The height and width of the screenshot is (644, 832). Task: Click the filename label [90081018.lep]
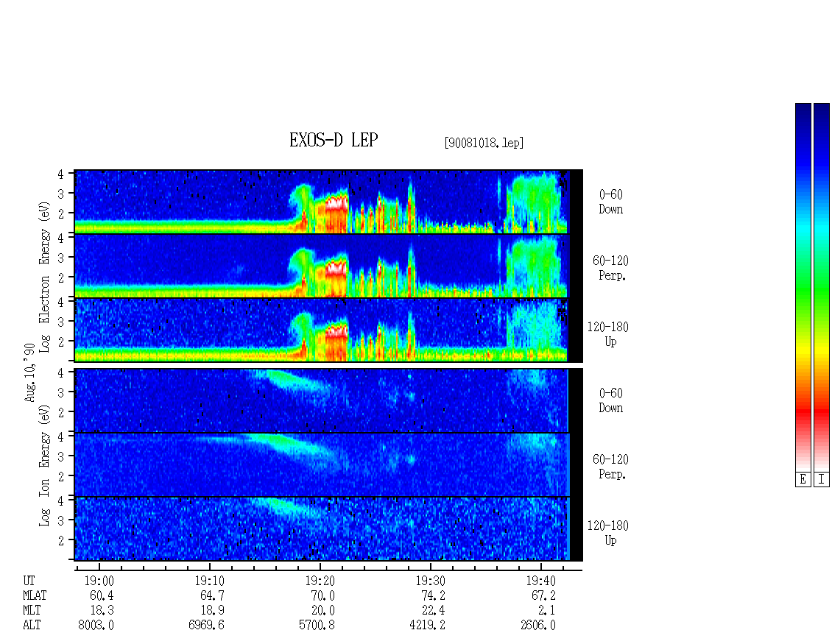point(484,143)
